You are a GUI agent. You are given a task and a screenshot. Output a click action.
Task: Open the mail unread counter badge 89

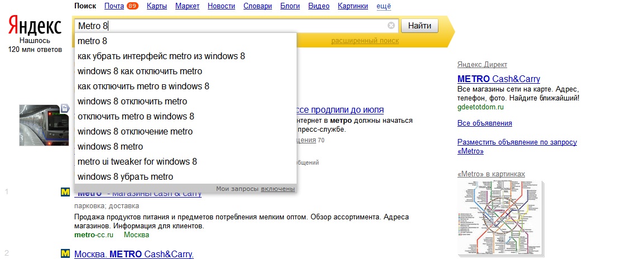(x=132, y=6)
